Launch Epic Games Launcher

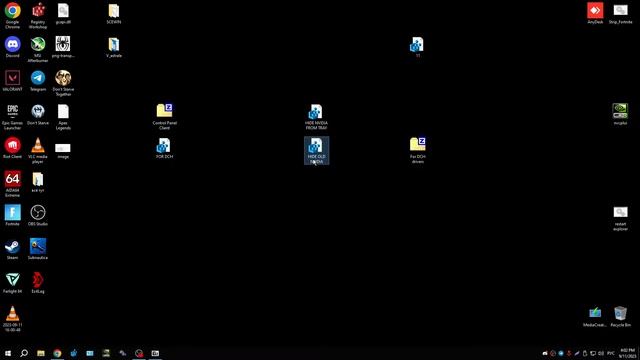[x=12, y=117]
